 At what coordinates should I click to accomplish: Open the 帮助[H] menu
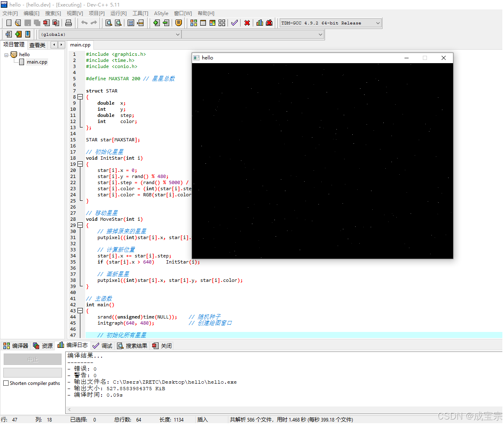206,13
